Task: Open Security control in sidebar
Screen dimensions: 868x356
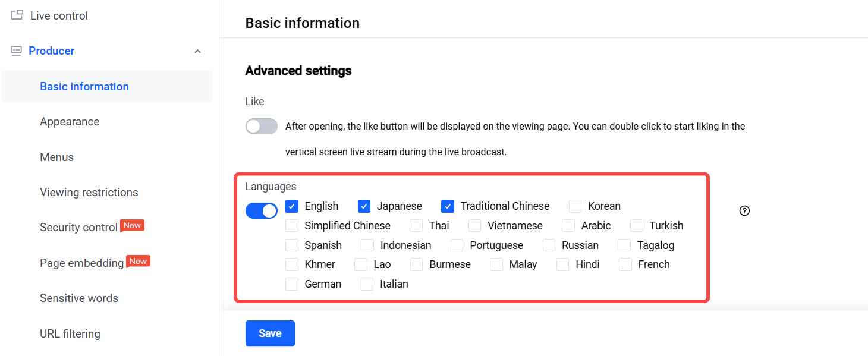Action: point(78,228)
